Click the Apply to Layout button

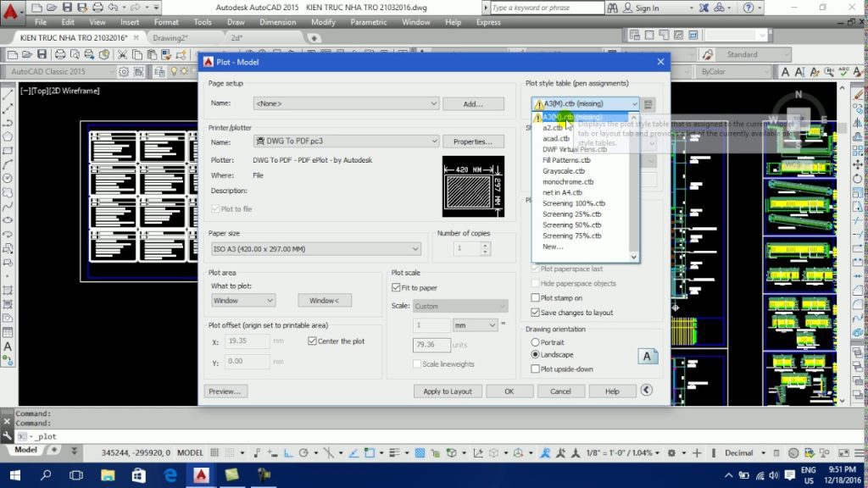pyautogui.click(x=448, y=391)
